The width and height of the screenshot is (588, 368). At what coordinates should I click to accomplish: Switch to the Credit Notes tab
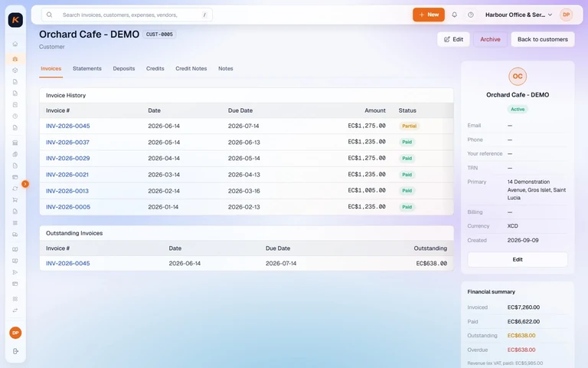[191, 68]
